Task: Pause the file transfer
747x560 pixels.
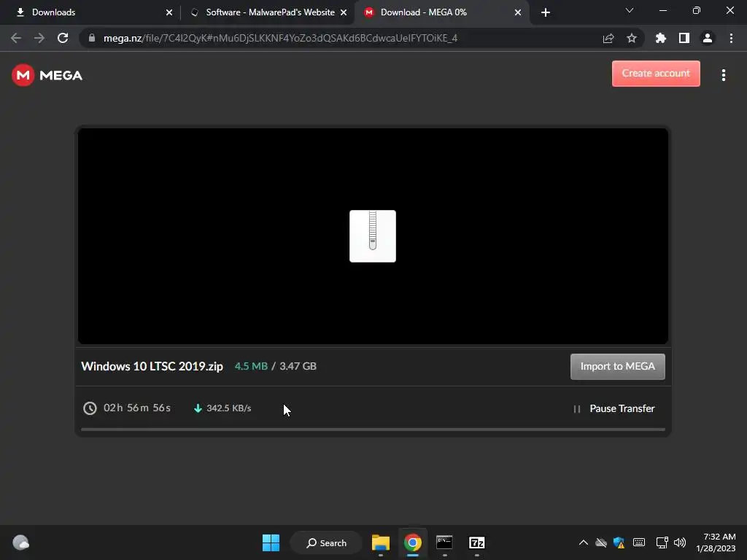Action: point(614,408)
